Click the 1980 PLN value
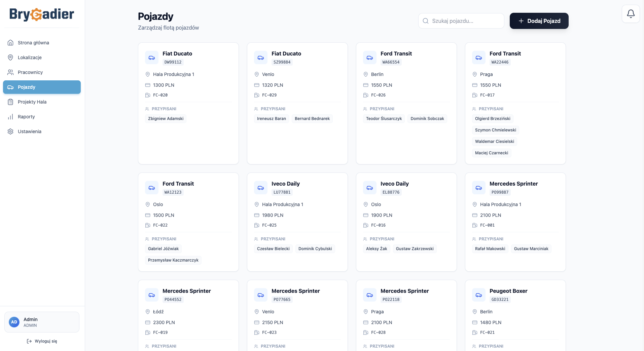644x351 pixels. pyautogui.click(x=273, y=215)
